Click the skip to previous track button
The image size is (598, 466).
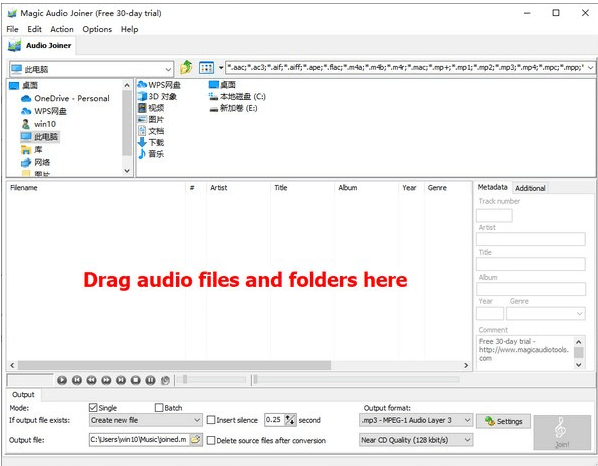coord(77,380)
